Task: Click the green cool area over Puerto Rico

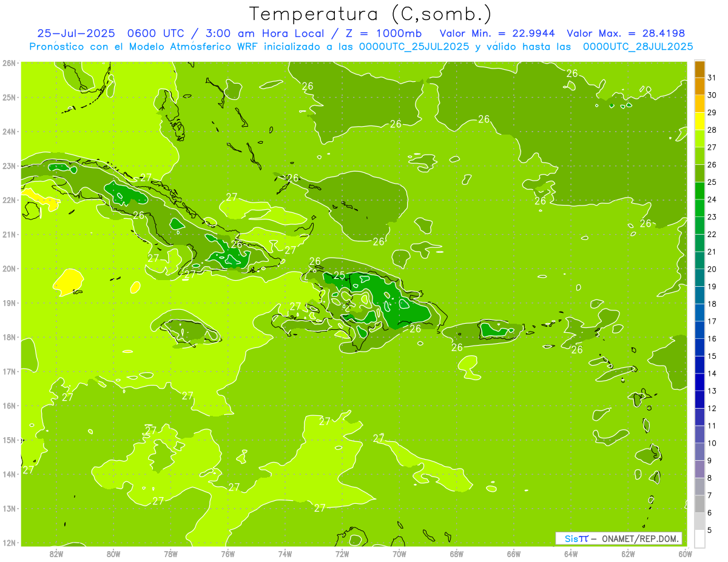Action: [x=497, y=330]
